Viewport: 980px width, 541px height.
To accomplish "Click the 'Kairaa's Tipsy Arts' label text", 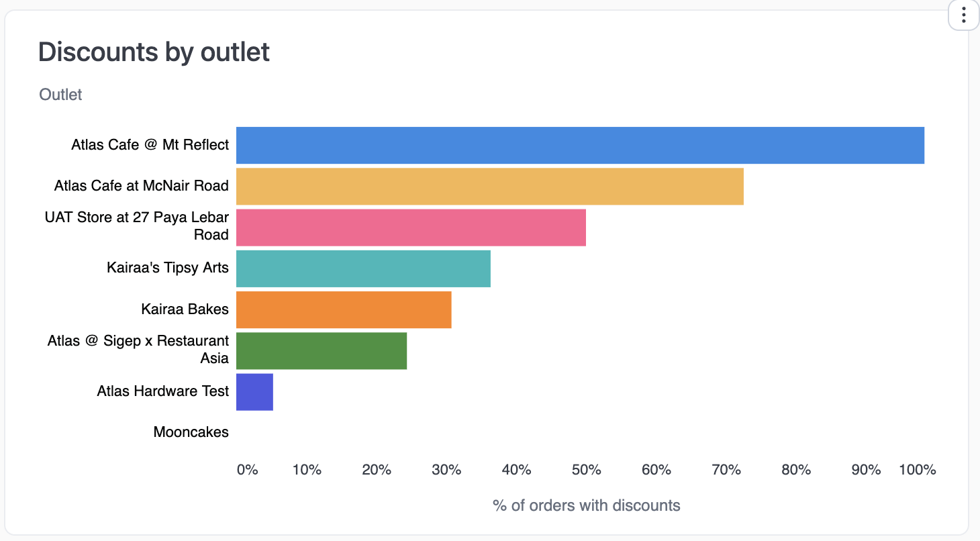I will click(x=167, y=268).
